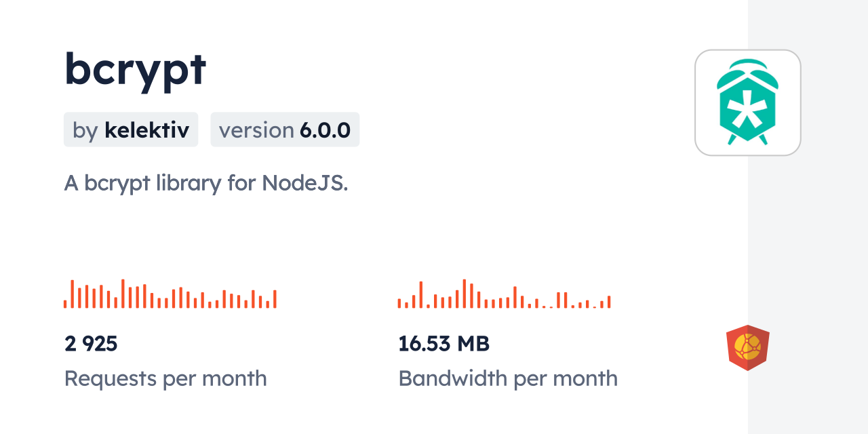This screenshot has width=868, height=434.
Task: Click the first bar of the requests chart
Action: [65, 304]
